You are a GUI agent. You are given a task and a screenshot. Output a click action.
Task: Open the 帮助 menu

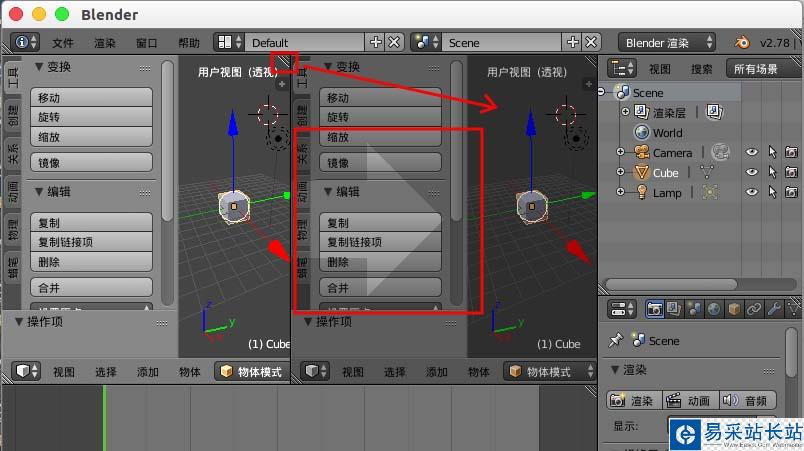pyautogui.click(x=188, y=43)
